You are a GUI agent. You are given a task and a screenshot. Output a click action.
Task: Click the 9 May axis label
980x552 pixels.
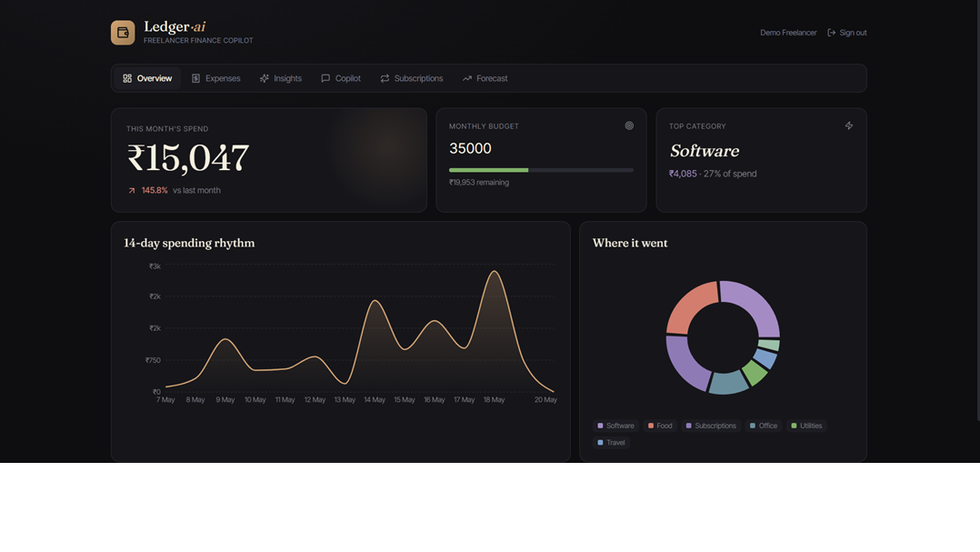tap(225, 400)
